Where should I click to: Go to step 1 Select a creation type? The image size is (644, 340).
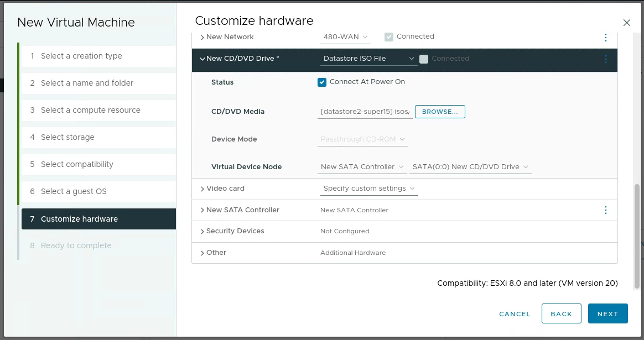click(98, 56)
